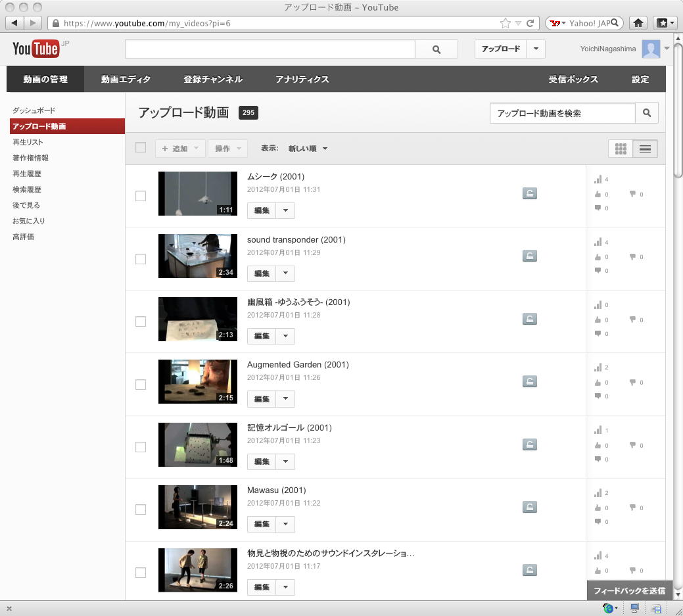Open edit dropdown arrow for ムシーク (2001)
The height and width of the screenshot is (616, 683).
coord(285,210)
